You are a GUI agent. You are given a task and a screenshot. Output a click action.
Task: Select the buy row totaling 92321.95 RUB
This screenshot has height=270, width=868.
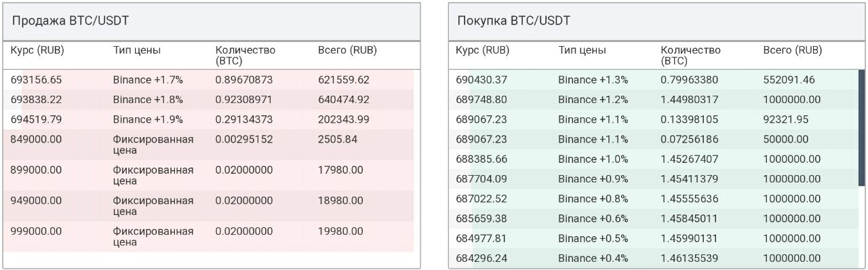coord(653,119)
